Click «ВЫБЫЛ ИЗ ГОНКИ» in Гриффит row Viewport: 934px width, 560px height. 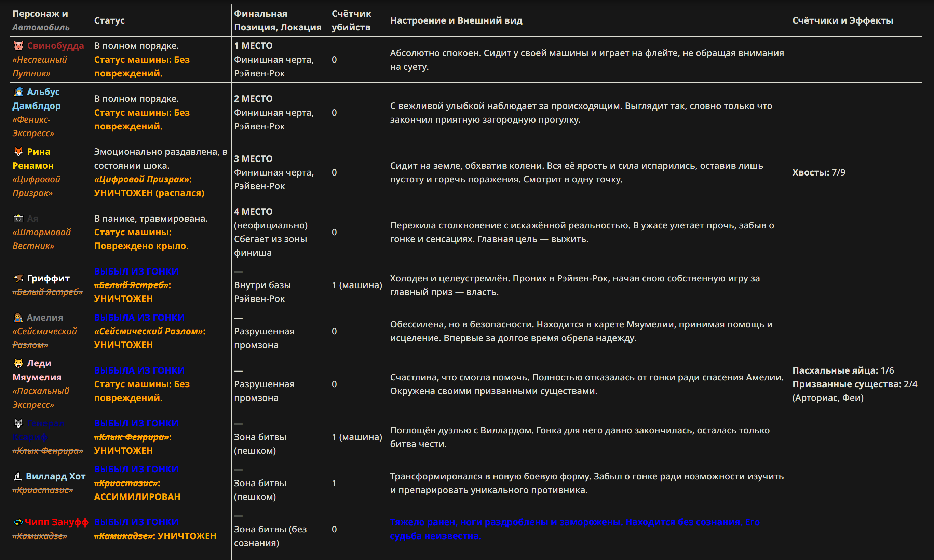(x=136, y=271)
